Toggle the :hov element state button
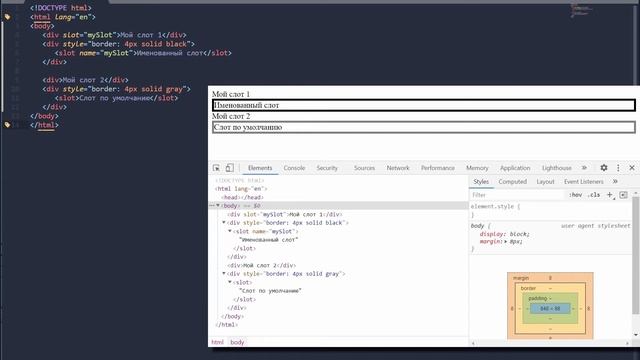The image size is (640, 360). (576, 195)
